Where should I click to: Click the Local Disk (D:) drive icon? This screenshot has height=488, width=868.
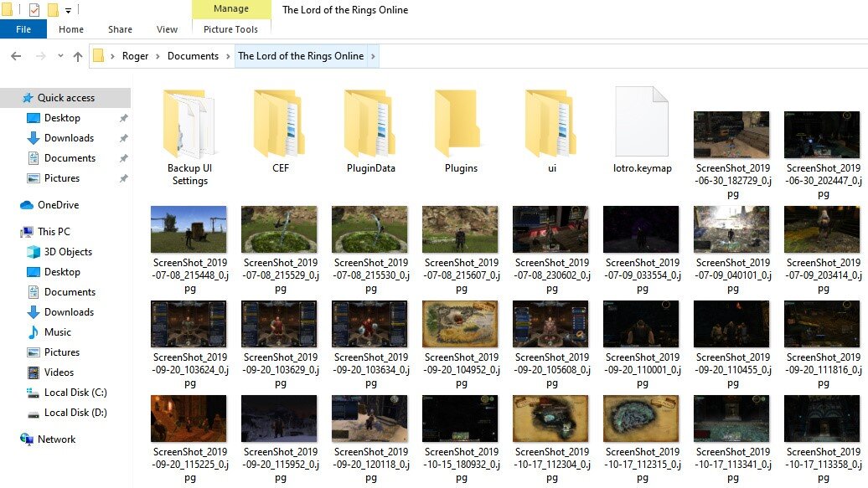tap(34, 413)
